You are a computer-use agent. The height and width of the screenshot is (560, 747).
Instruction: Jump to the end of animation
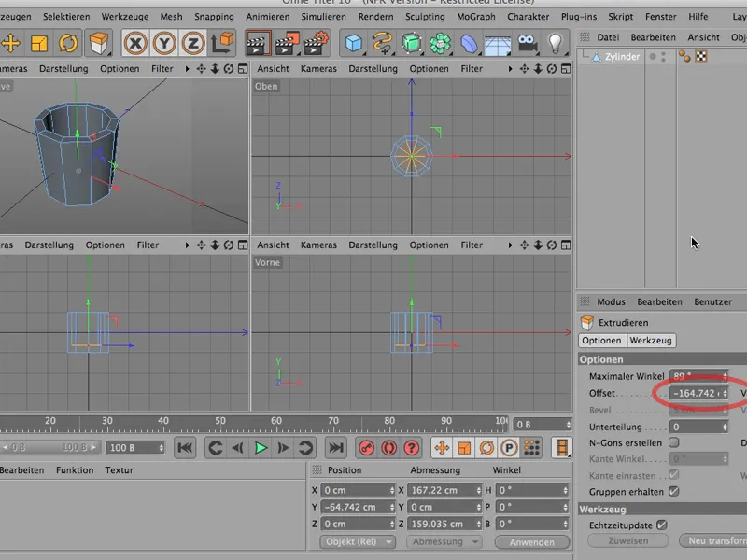click(x=336, y=448)
